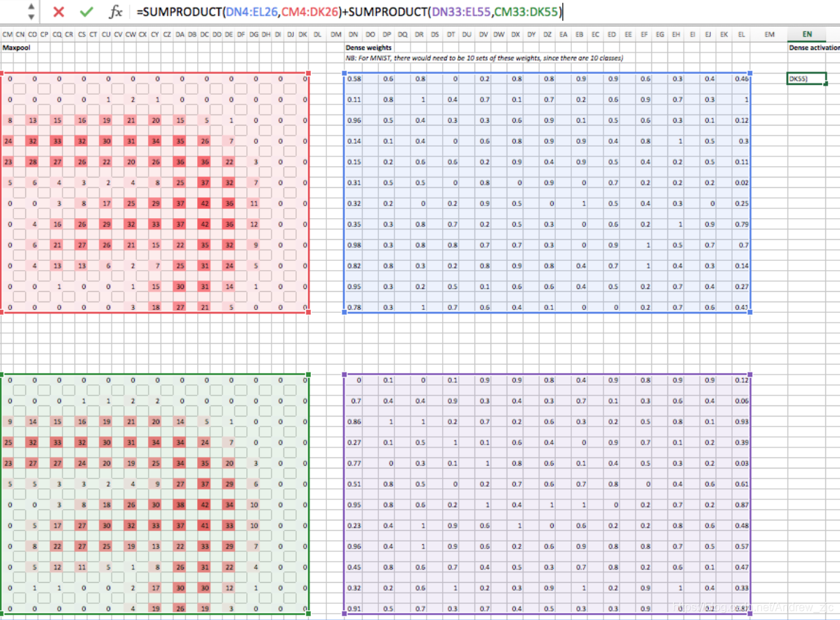Click the purple range cell 0.48
This screenshot has height=620, width=840.
[742, 525]
